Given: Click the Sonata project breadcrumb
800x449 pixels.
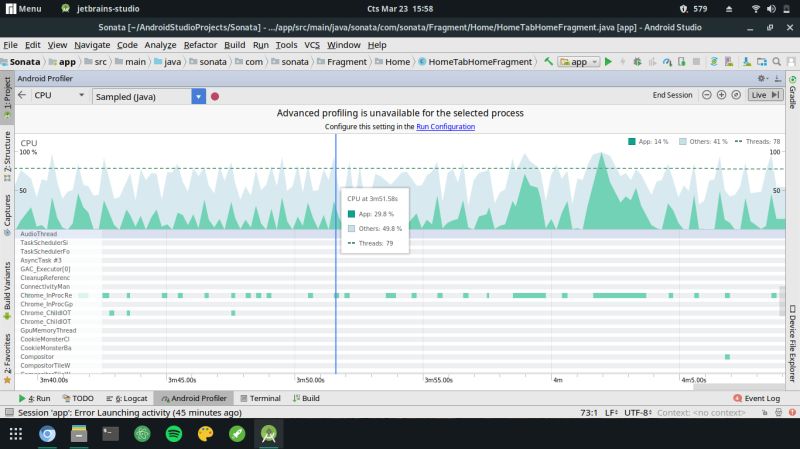Looking at the screenshot, I should 20,62.
